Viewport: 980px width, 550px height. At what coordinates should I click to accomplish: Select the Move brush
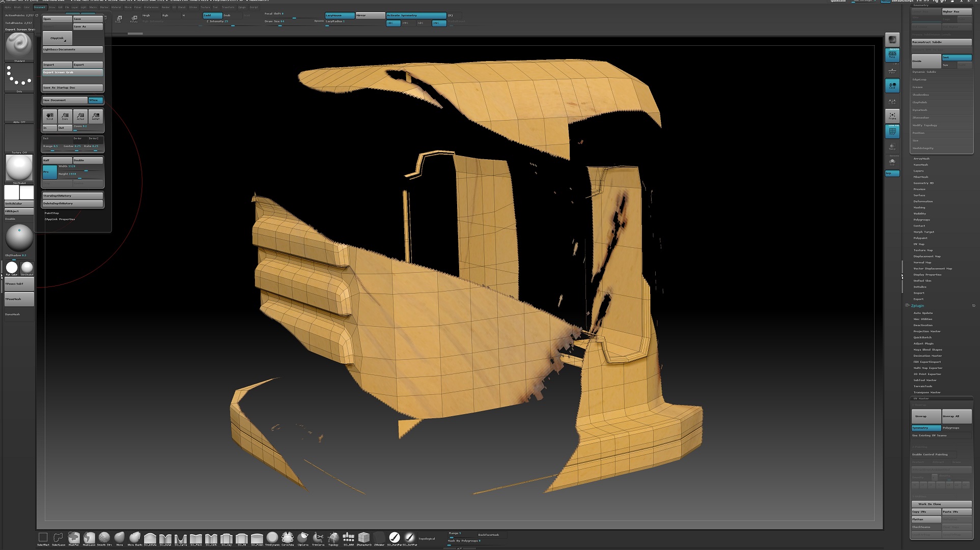pyautogui.click(x=120, y=538)
